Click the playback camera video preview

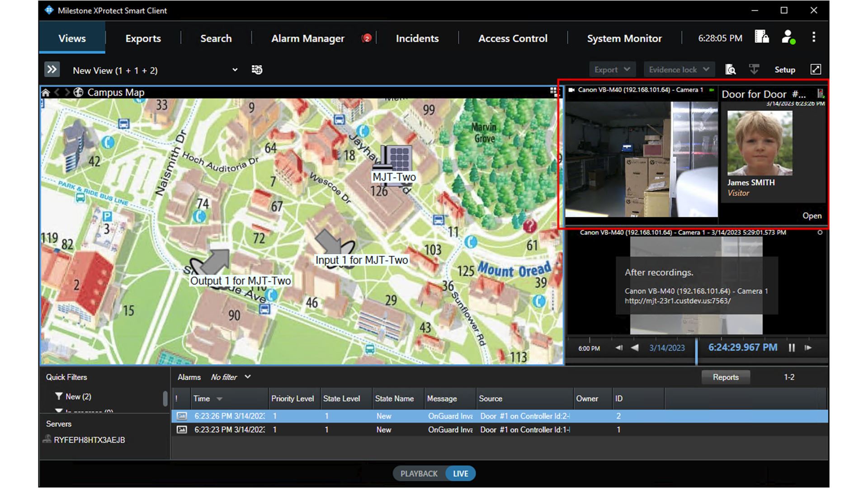[696, 286]
